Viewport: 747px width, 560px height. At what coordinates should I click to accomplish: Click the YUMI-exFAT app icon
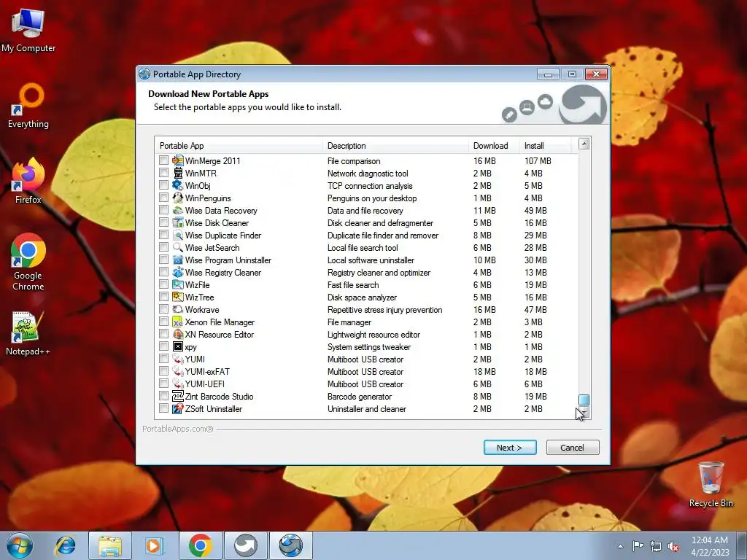(178, 371)
